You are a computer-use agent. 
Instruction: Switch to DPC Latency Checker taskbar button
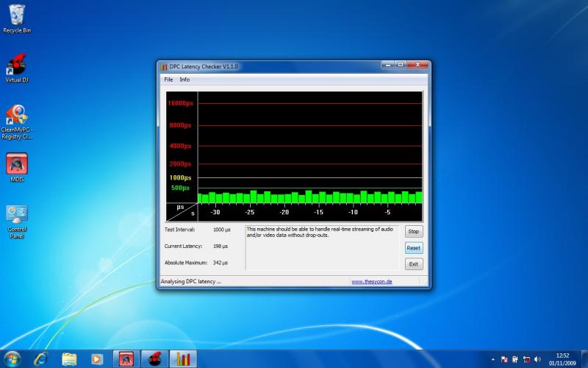coord(183,358)
